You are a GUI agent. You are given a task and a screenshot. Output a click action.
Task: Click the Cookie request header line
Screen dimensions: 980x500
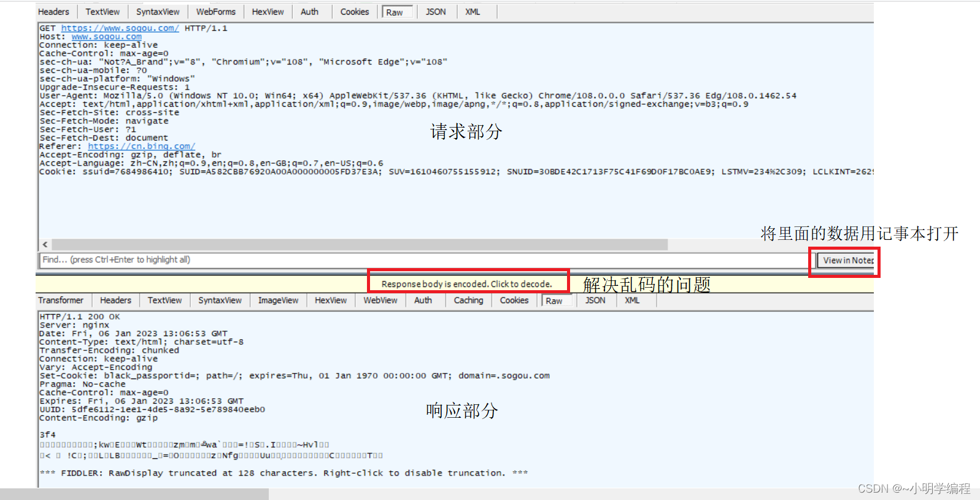(456, 172)
